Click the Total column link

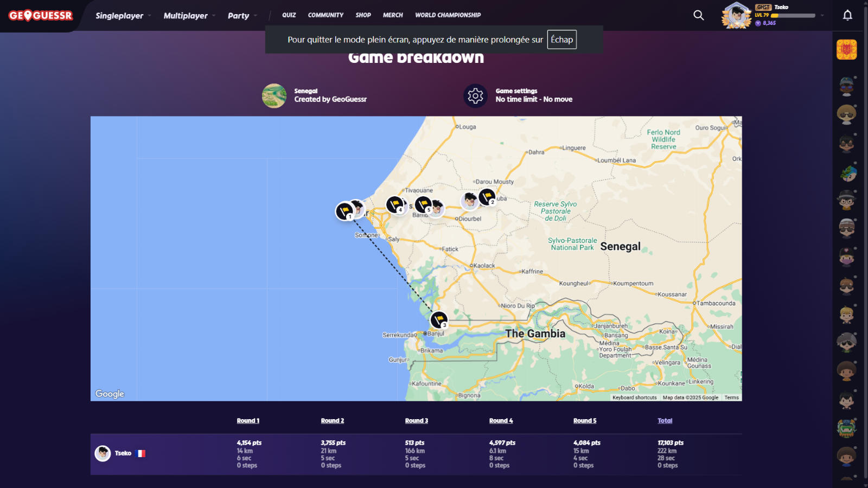pos(665,421)
